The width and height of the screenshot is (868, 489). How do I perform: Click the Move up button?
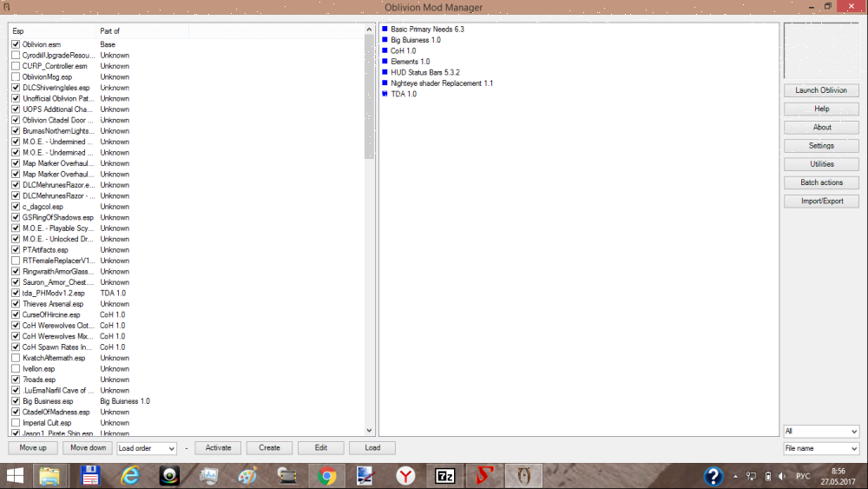33,447
